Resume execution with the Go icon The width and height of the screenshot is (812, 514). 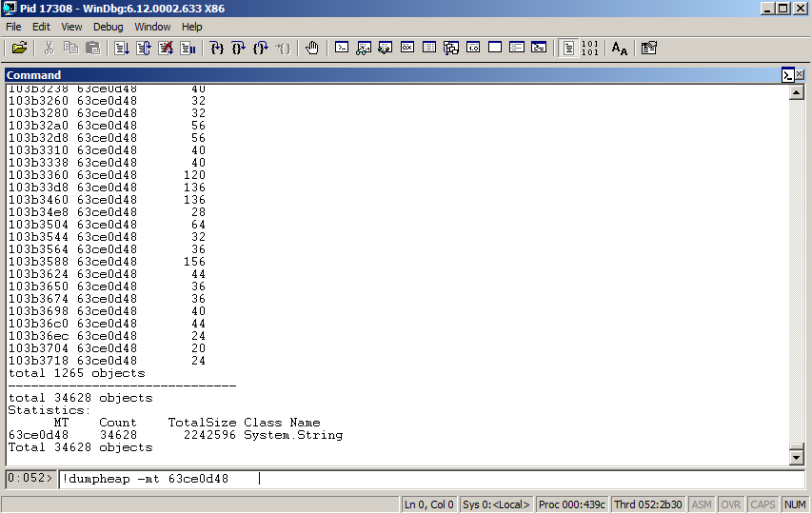click(122, 49)
